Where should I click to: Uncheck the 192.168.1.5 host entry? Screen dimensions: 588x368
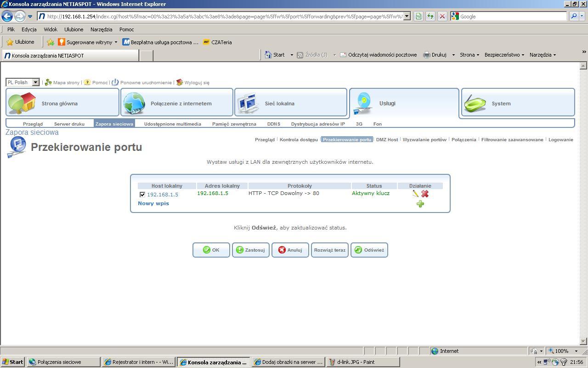click(x=142, y=194)
